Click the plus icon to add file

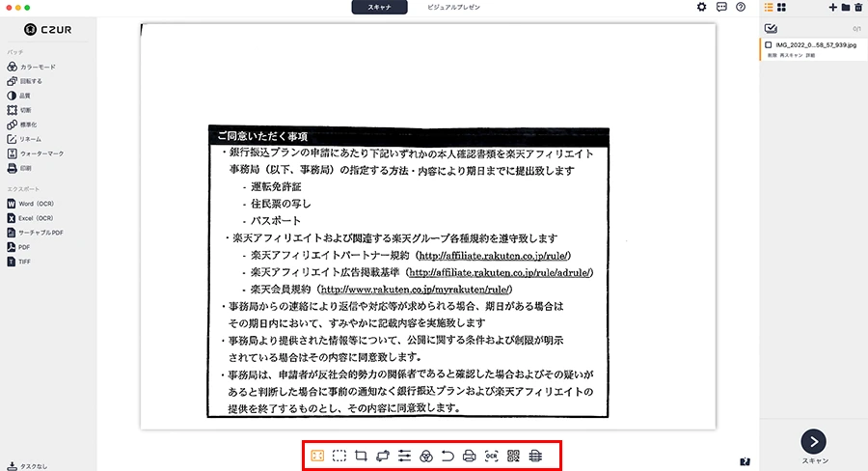click(832, 7)
